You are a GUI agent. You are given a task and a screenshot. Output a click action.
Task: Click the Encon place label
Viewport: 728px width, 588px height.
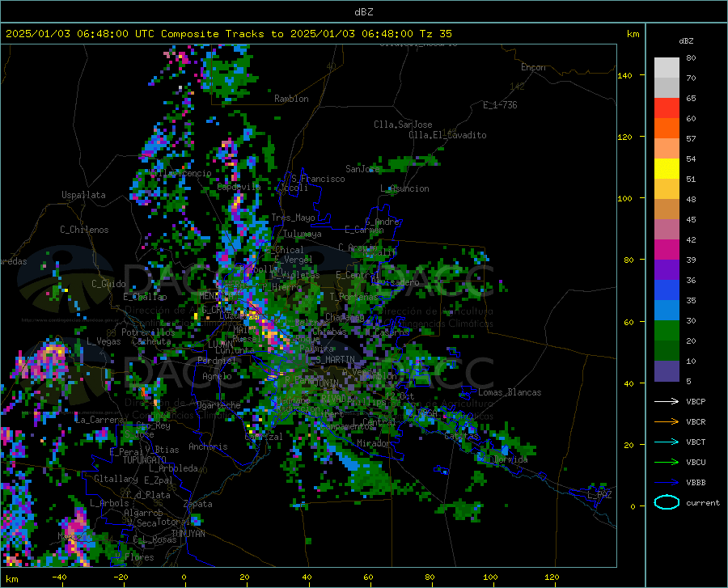tap(533, 67)
